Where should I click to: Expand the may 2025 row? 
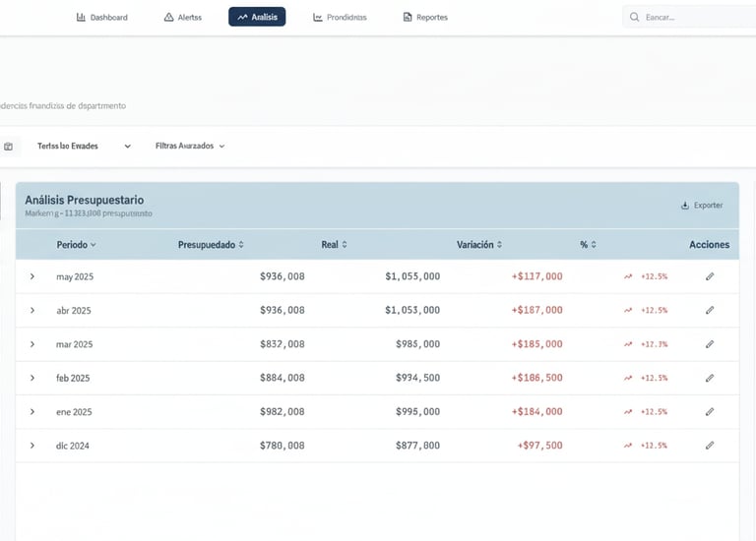tap(32, 276)
